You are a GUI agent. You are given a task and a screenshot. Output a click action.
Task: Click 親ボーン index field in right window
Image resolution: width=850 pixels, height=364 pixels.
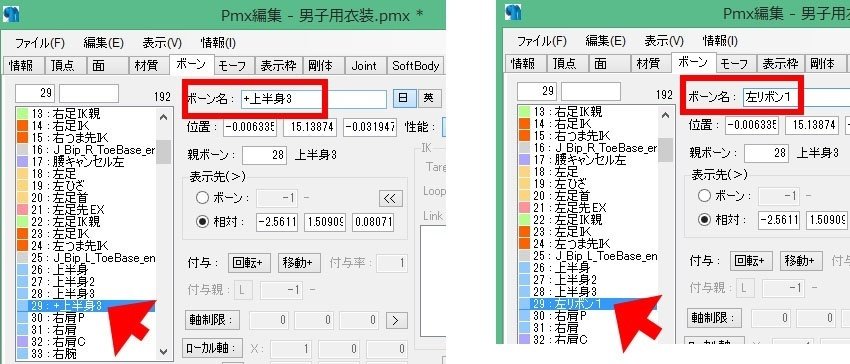pyautogui.click(x=766, y=153)
